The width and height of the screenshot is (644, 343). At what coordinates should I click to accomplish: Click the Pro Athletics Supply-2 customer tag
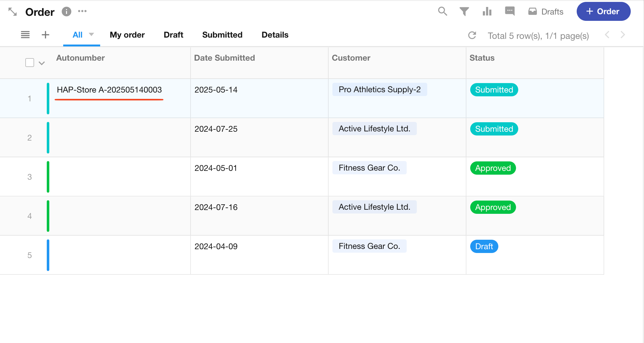380,90
